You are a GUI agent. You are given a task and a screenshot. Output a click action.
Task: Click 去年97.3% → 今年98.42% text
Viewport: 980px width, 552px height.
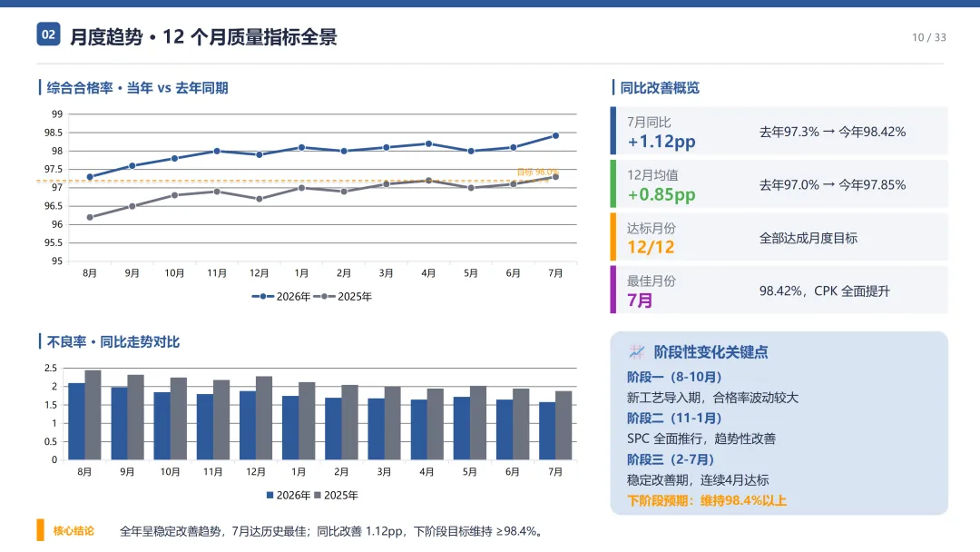[x=832, y=132]
